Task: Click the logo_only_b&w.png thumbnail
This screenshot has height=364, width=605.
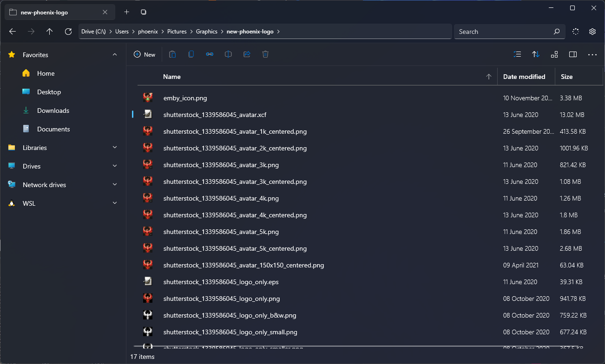Action: pos(148,315)
